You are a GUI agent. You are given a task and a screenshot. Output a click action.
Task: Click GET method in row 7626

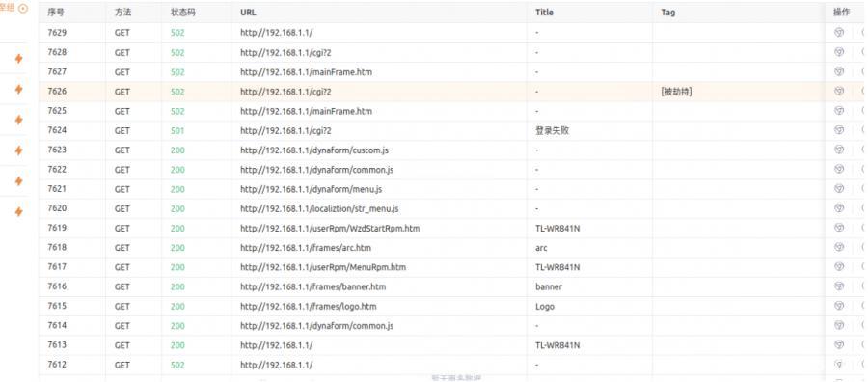click(x=122, y=92)
